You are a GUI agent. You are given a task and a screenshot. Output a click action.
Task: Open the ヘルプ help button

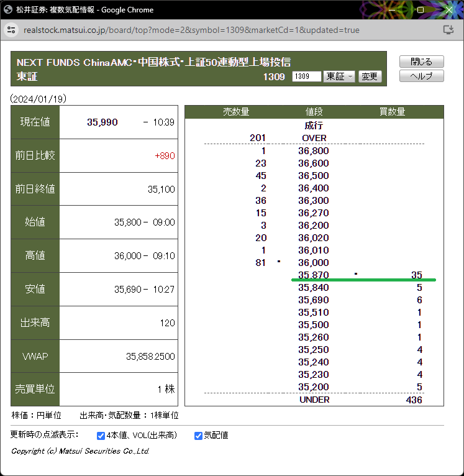[x=421, y=76]
